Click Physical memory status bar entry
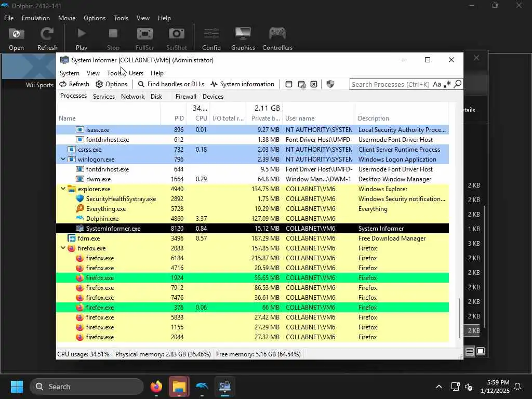Screen dimensions: 532x399 pos(163,354)
